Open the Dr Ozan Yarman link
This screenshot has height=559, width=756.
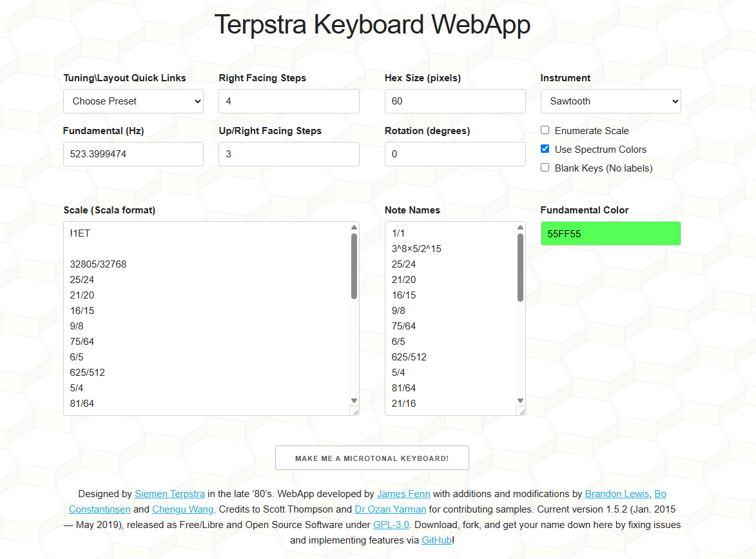(390, 509)
